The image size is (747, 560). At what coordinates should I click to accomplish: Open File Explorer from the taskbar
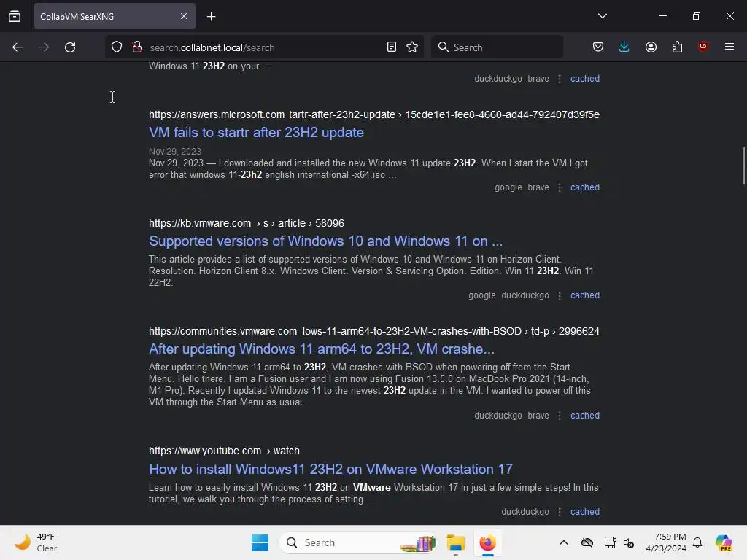[455, 542]
